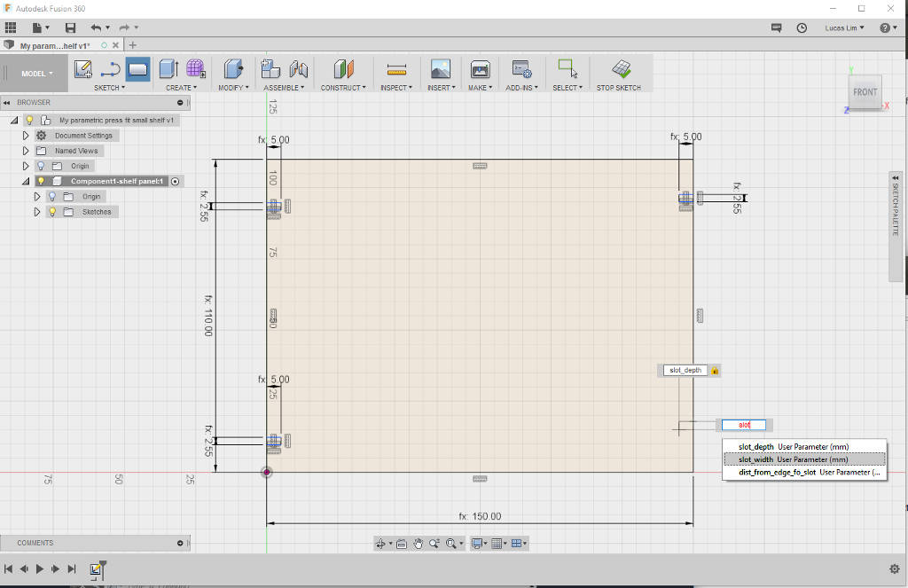Open the MODEL workspace dropdown

37,74
